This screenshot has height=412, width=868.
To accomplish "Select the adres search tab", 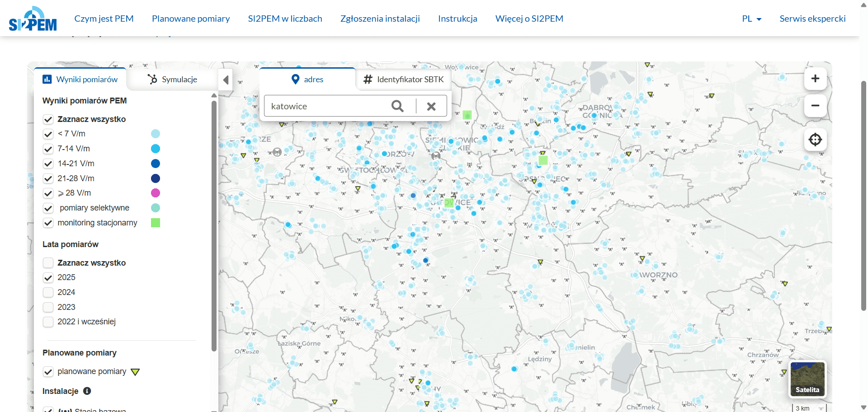I will (307, 79).
